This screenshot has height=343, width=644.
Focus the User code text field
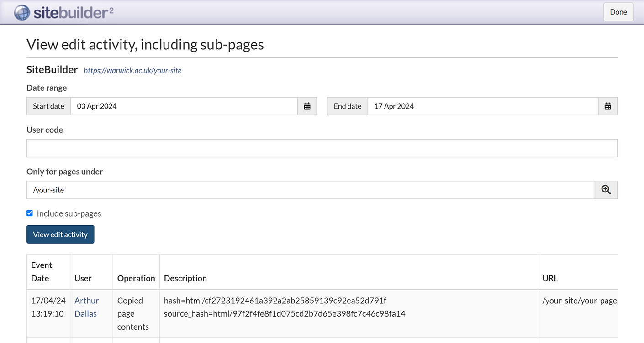tap(322, 148)
